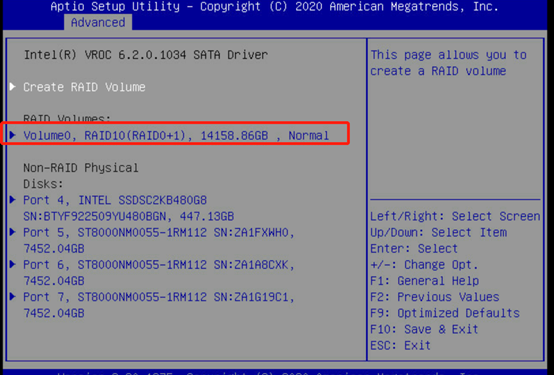
Task: Select Port 5 ST8000NM0055 disk SN:ZA1FXWH0
Action: pos(159,240)
